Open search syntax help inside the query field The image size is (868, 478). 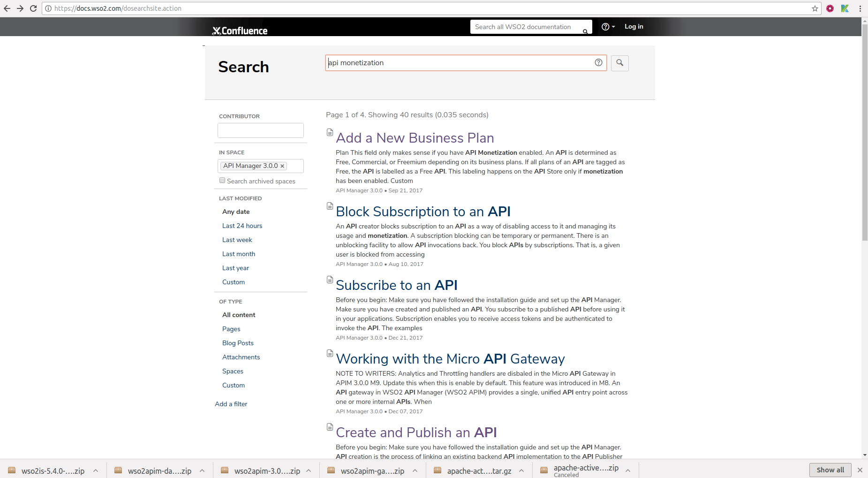[599, 62]
